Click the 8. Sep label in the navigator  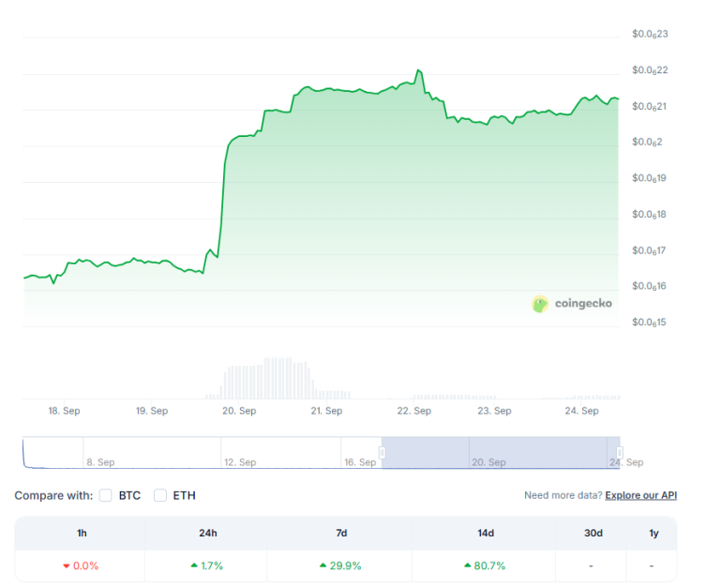[100, 462]
